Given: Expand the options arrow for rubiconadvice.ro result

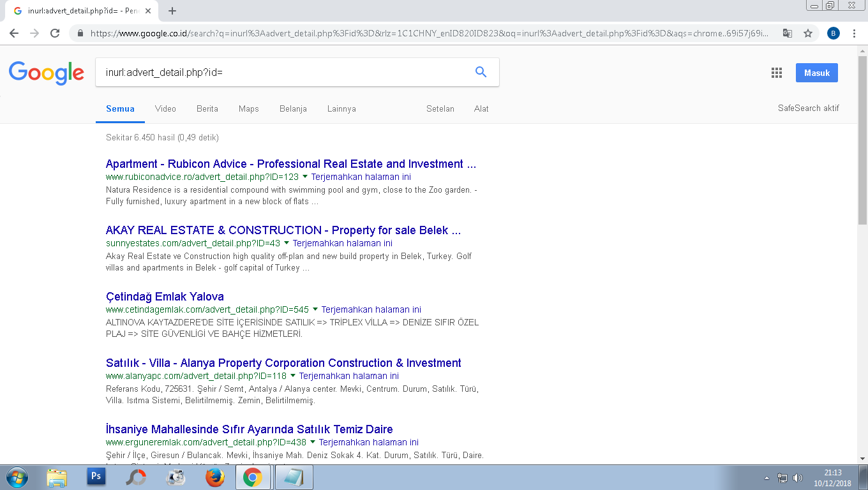Looking at the screenshot, I should 305,177.
